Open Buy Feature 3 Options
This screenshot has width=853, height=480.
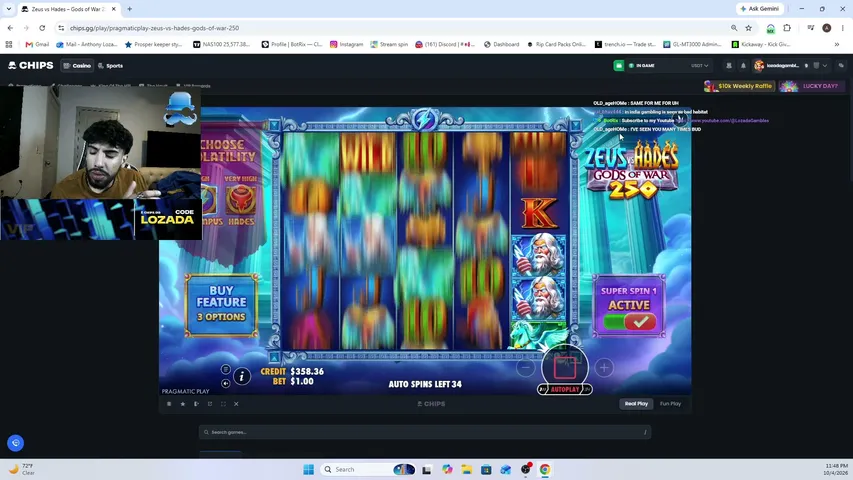[x=221, y=304]
